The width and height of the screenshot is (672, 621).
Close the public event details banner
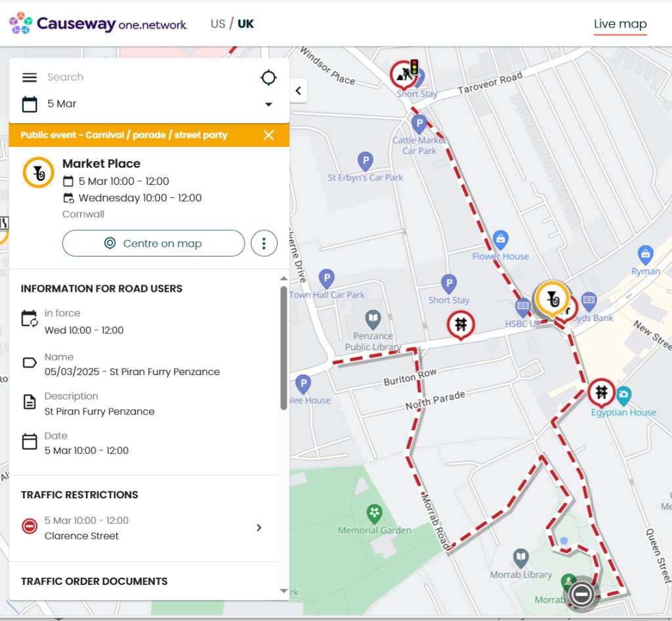tap(268, 135)
